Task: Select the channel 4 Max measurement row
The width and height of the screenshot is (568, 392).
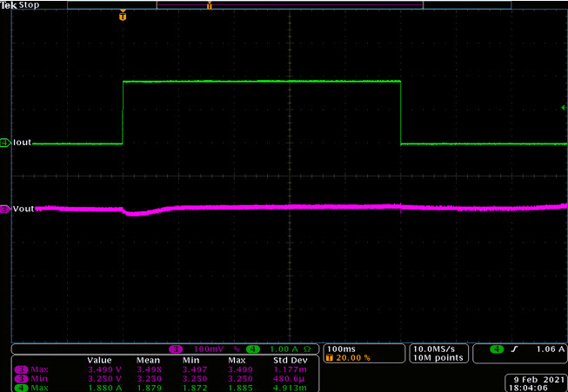Action: click(165, 388)
